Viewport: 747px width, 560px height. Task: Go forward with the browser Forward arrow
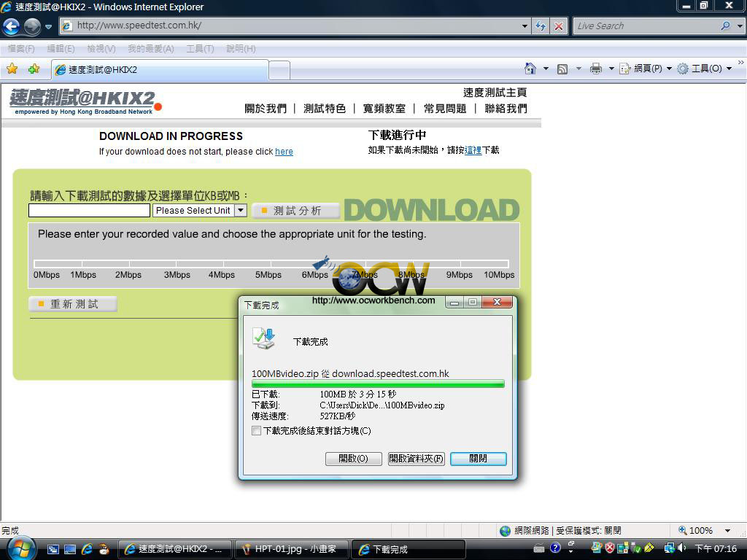[32, 26]
